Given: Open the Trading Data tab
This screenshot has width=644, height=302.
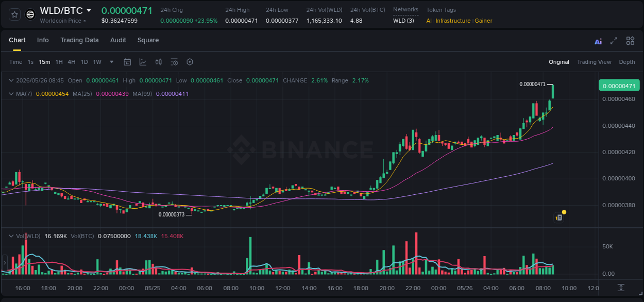Looking at the screenshot, I should [79, 40].
